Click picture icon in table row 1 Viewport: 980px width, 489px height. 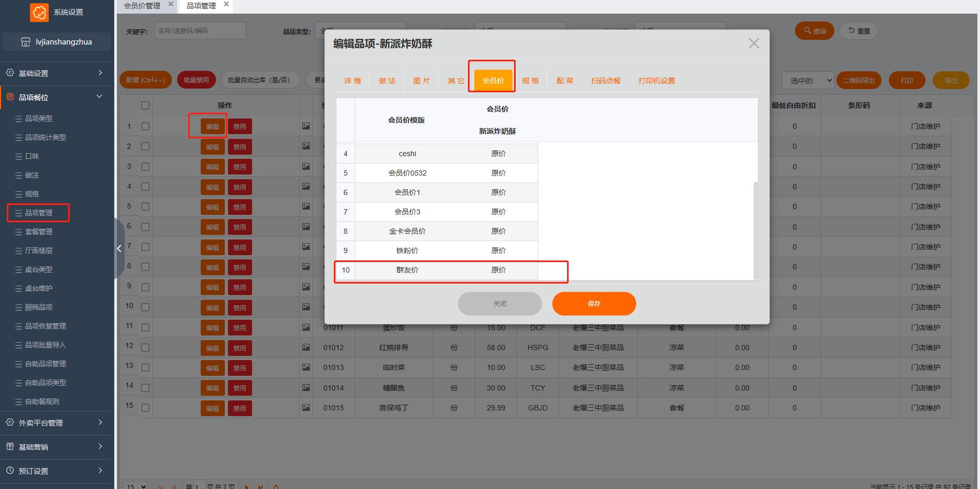(306, 126)
